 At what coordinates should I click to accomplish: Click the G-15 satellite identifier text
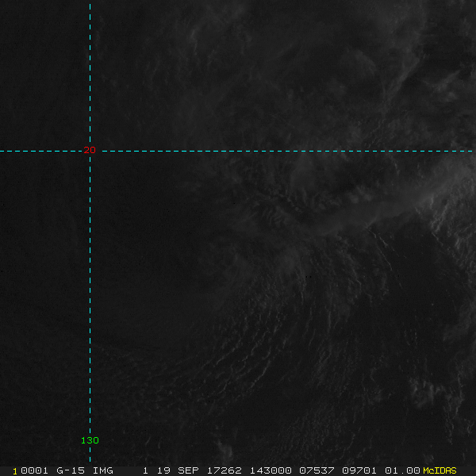71,470
